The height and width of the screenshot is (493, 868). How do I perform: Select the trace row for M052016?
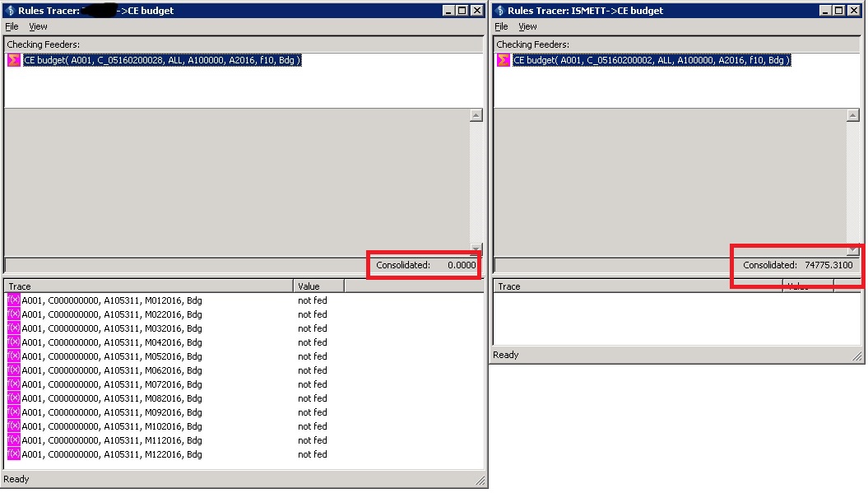click(x=112, y=356)
